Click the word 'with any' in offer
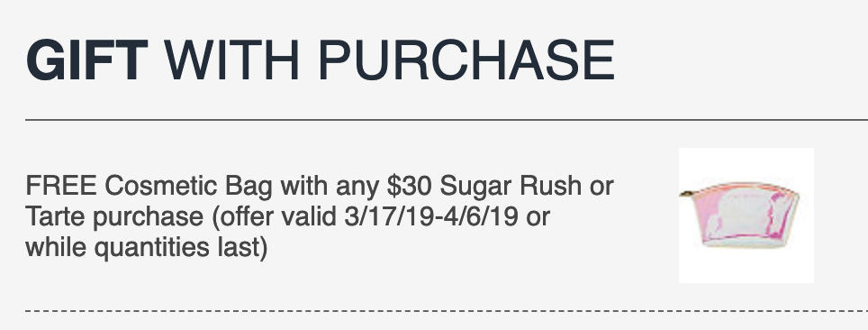 [329, 187]
